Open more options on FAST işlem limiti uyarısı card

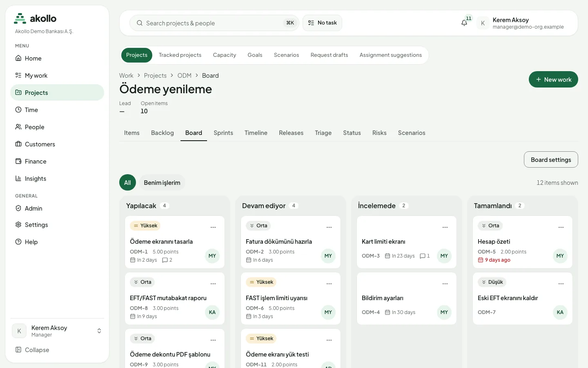coord(329,284)
